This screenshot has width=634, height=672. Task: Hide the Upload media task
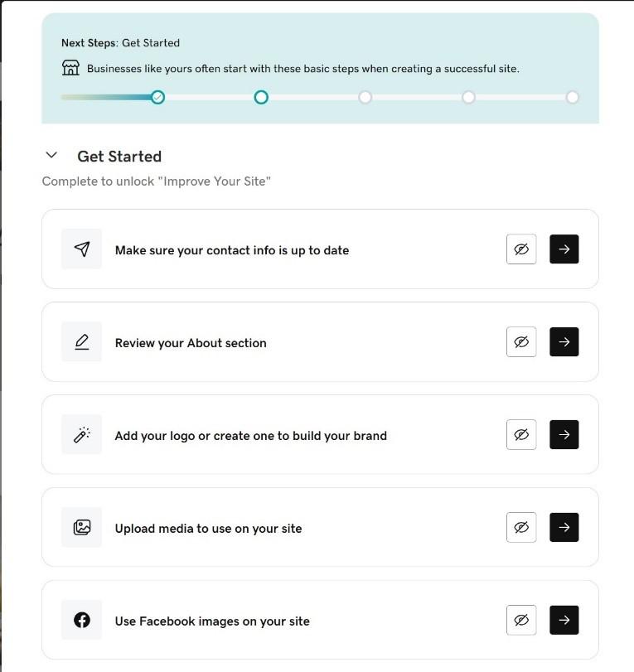coord(521,527)
